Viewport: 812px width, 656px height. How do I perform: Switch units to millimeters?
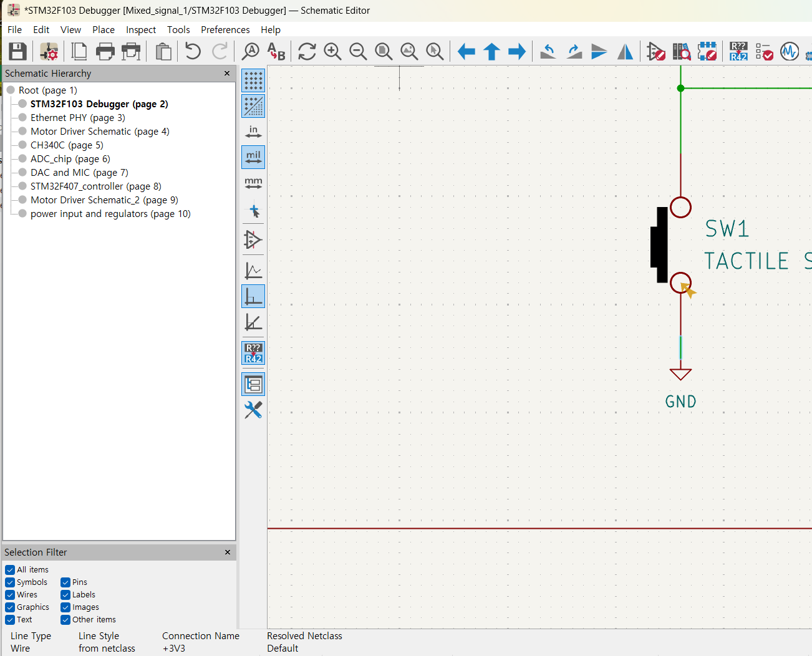click(253, 183)
